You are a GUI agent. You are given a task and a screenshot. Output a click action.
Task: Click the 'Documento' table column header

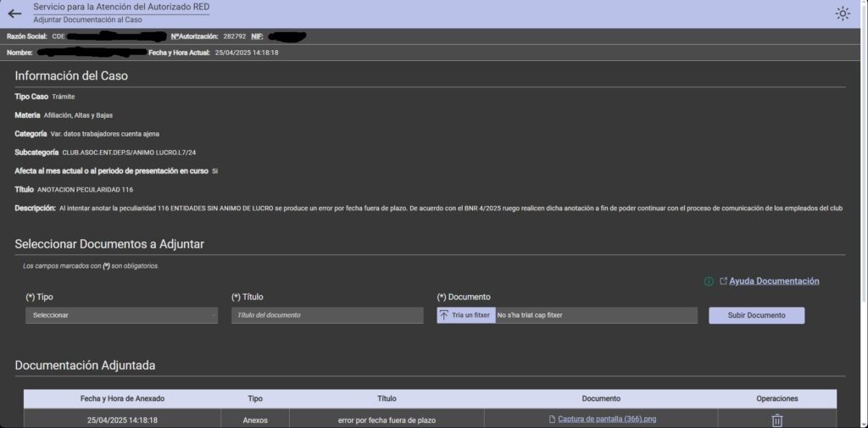pos(601,398)
